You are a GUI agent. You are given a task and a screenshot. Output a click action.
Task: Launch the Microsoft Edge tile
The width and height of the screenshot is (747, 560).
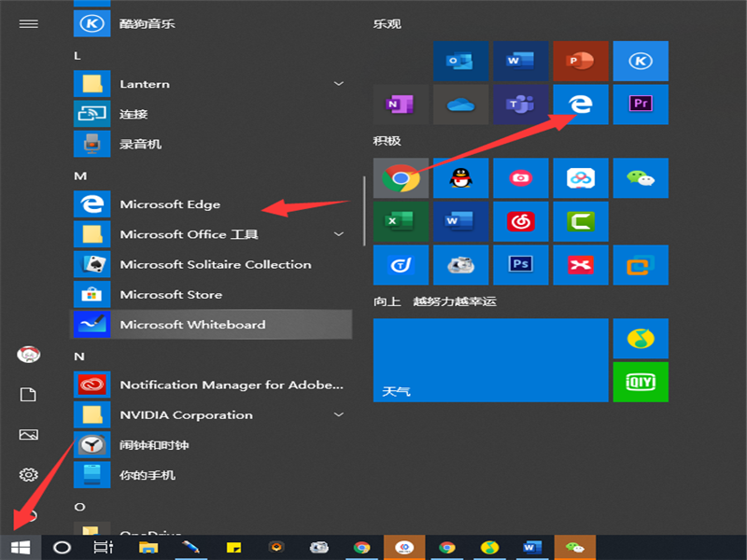tap(581, 105)
